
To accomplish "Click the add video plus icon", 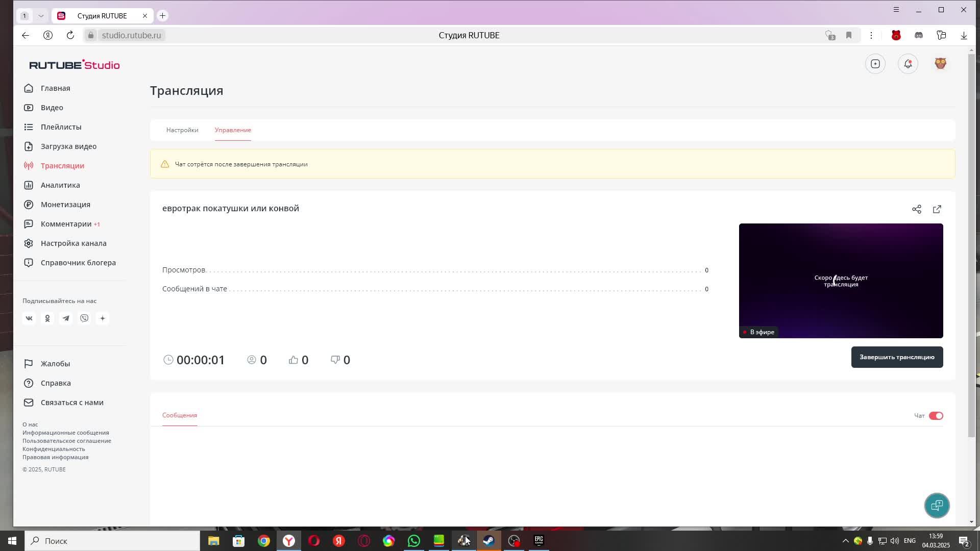I will (x=875, y=64).
